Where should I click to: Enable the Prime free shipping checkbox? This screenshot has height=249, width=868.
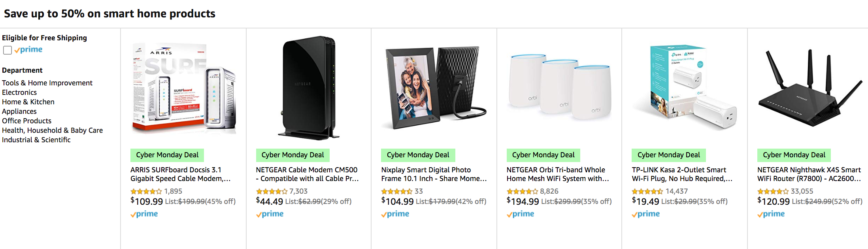(8, 50)
